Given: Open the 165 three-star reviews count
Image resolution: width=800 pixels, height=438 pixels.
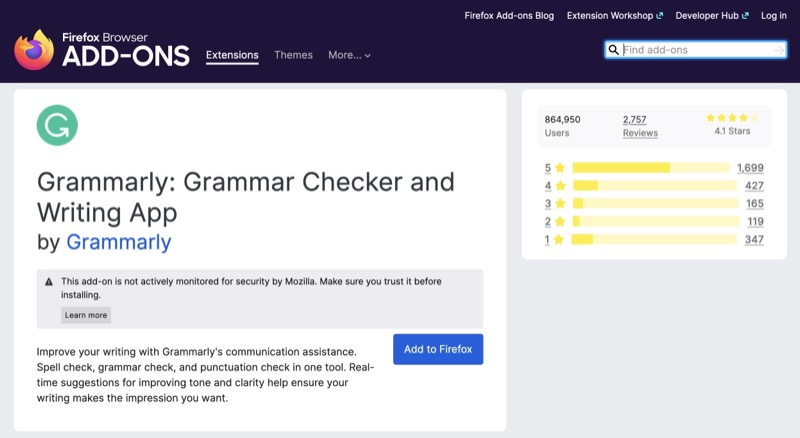Looking at the screenshot, I should click(755, 203).
